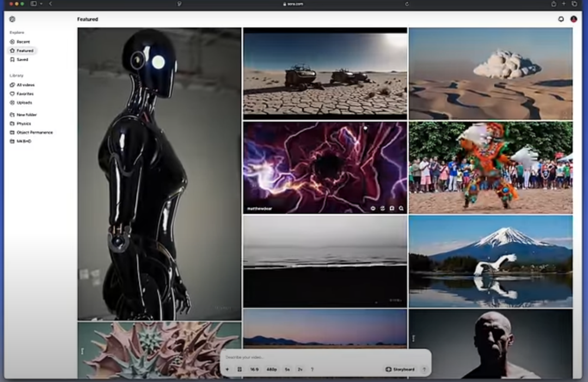Open the 16:9 aspect ratio dropdown

[254, 369]
